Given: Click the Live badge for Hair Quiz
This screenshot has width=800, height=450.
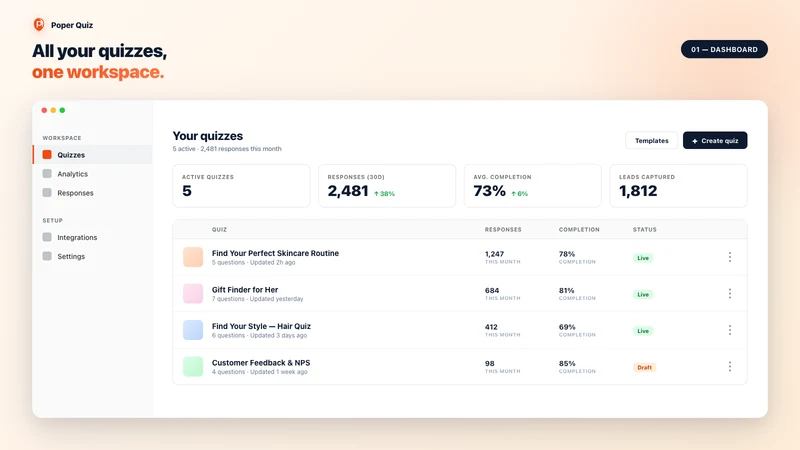Looking at the screenshot, I should pyautogui.click(x=643, y=331).
